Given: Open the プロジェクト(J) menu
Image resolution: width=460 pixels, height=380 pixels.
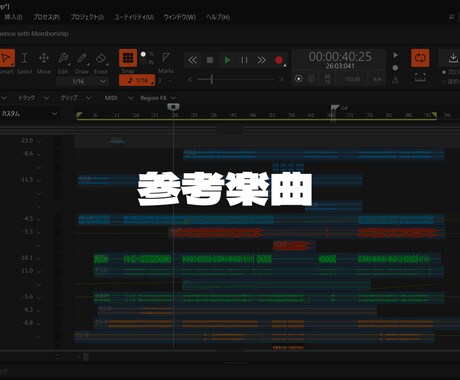Looking at the screenshot, I should point(87,17).
